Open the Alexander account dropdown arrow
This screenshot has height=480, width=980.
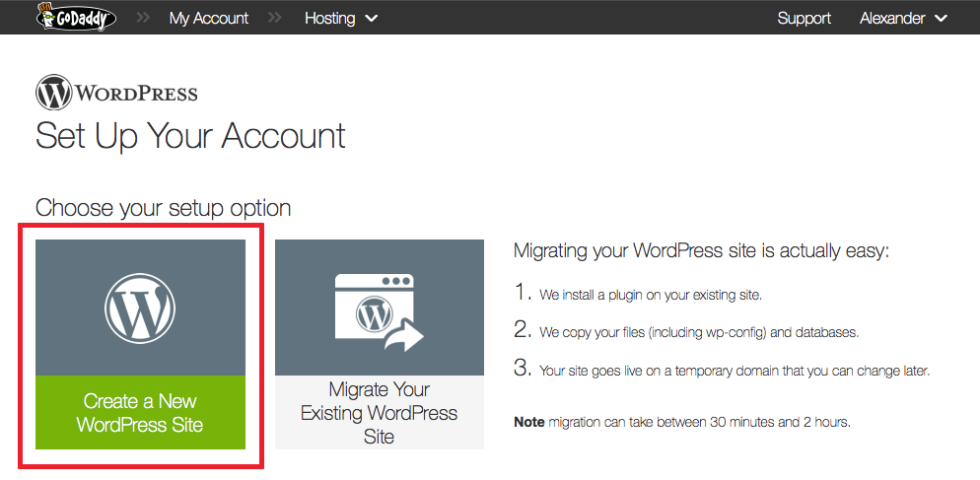tap(941, 19)
